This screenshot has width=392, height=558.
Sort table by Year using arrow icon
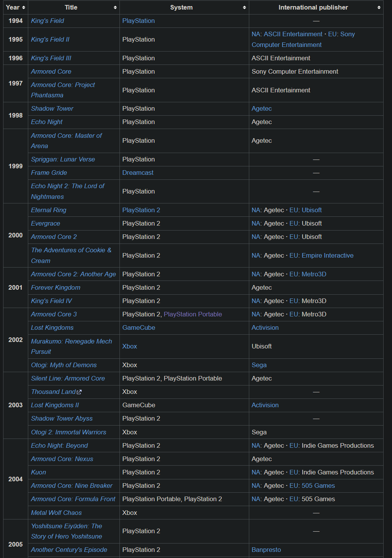coord(24,8)
